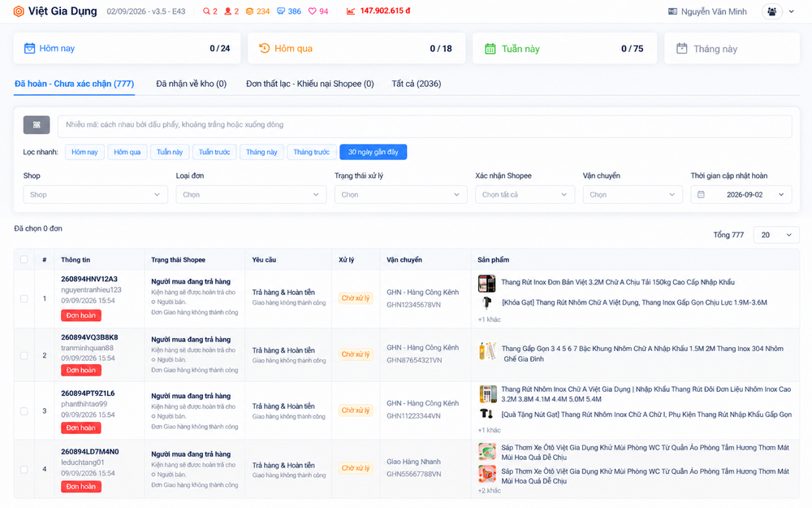Image resolution: width=812 pixels, height=508 pixels.
Task: Check the box for order 260894HNV12A3
Action: [24, 298]
